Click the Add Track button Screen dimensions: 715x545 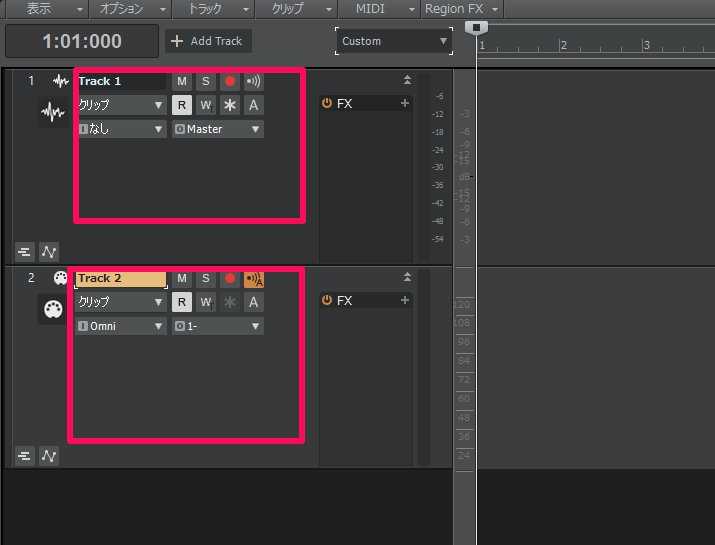[208, 41]
